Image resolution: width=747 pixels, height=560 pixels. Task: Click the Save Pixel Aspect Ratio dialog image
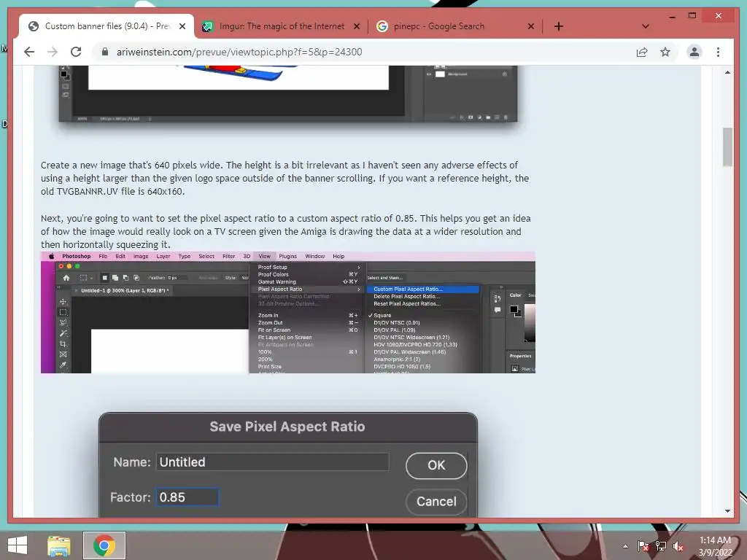(288, 464)
